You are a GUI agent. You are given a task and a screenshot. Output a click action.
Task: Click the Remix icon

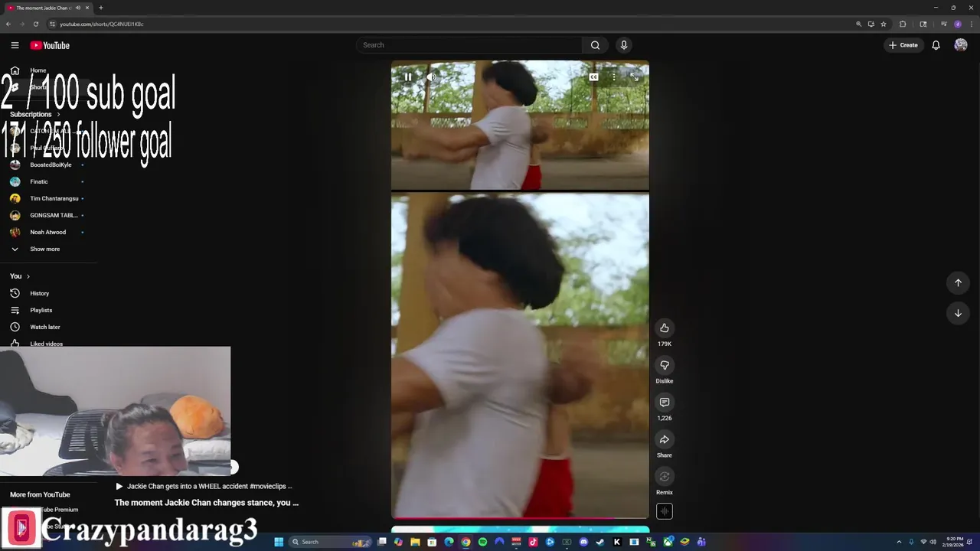tap(665, 477)
